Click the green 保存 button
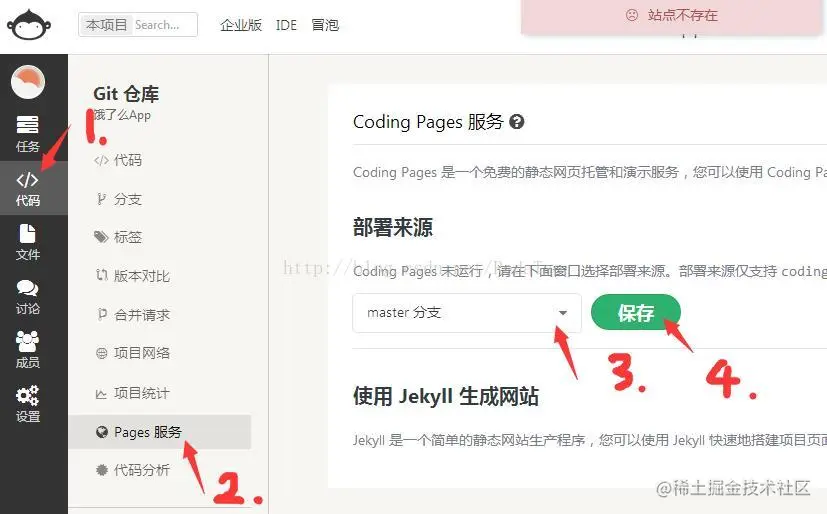 tap(636, 313)
